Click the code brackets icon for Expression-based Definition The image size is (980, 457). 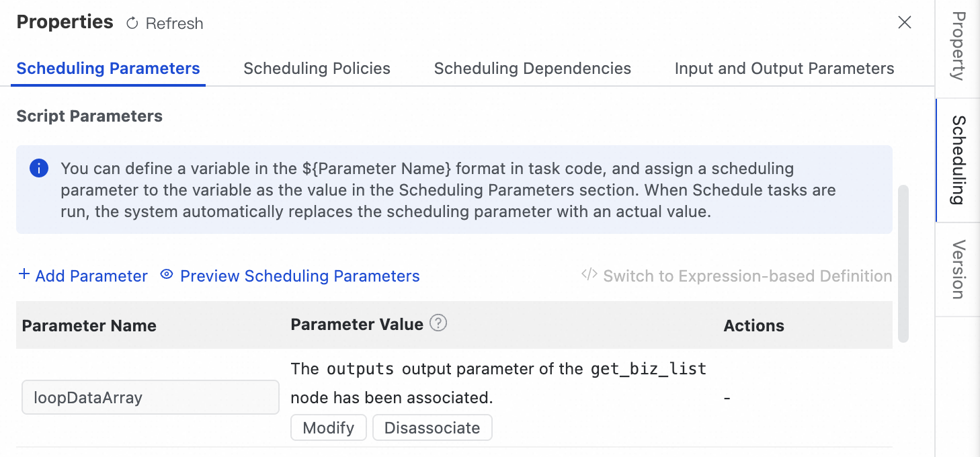pos(589,275)
